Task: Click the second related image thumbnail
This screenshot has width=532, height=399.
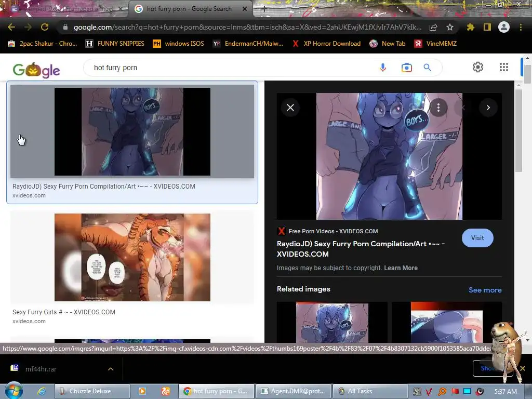Action: coord(446,322)
